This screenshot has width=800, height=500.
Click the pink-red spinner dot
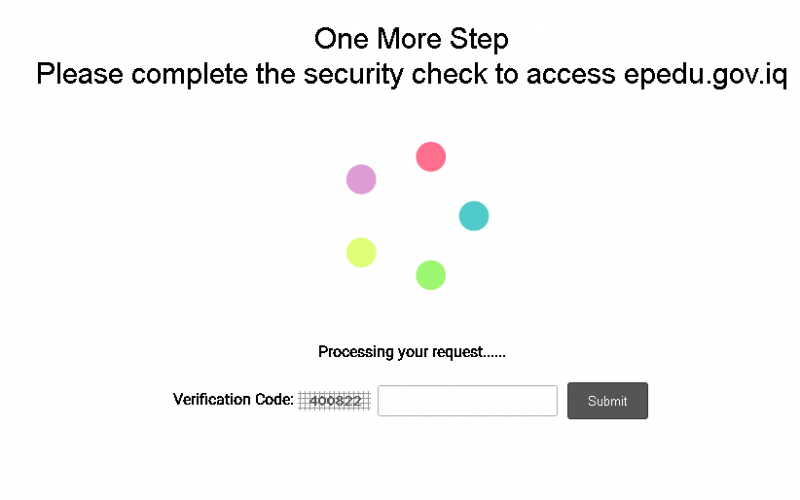[x=431, y=157]
